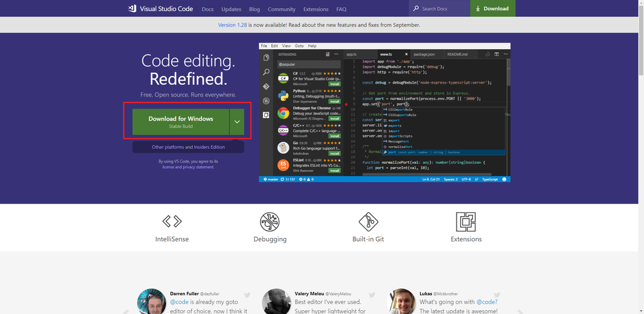Click the @popular extensions search box
The height and width of the screenshot is (314, 644).
309,64
